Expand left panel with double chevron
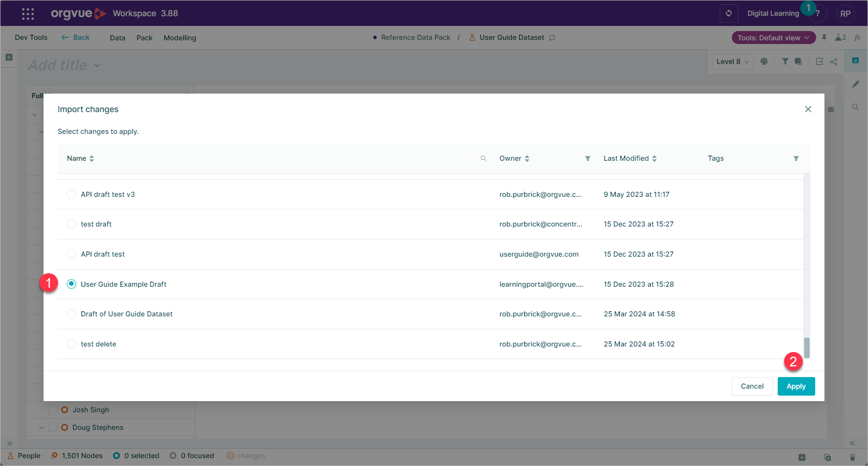 point(9,443)
